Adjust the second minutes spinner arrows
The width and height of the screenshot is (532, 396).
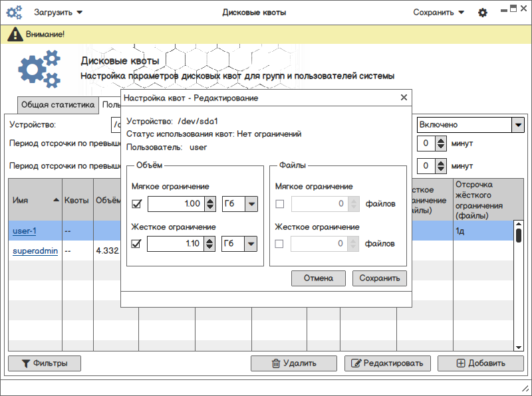point(440,166)
